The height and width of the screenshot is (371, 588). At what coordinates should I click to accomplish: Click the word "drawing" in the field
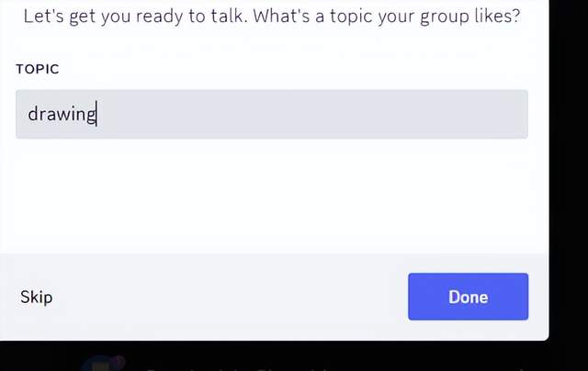(x=62, y=115)
